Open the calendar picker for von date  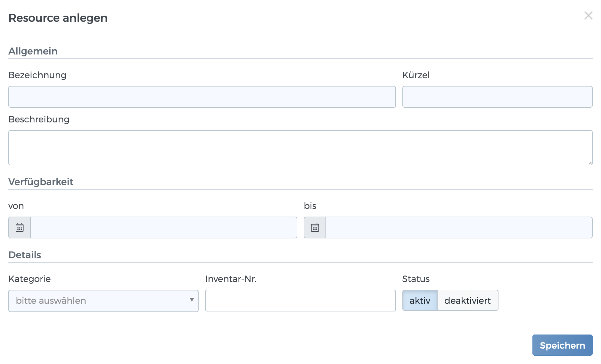click(20, 227)
